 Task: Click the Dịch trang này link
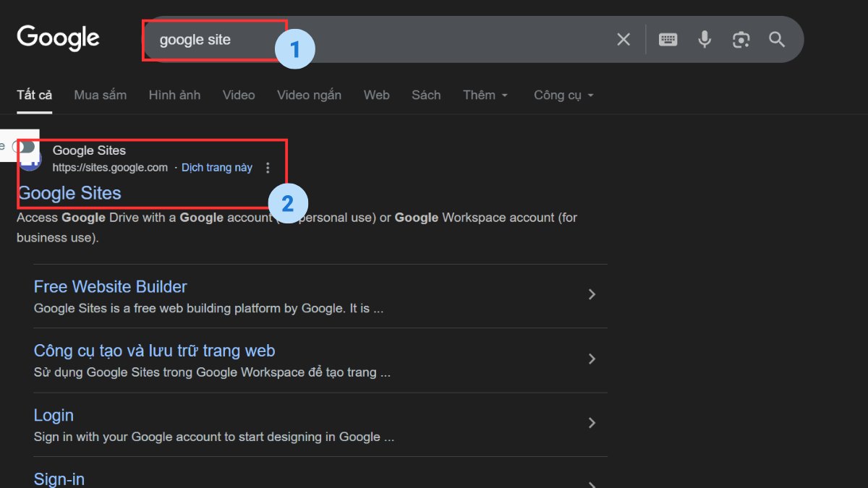click(217, 168)
